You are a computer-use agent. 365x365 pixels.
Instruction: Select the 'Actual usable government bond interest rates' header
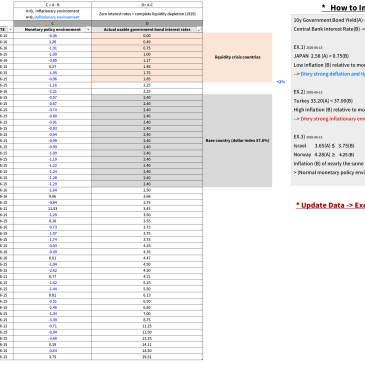(147, 30)
